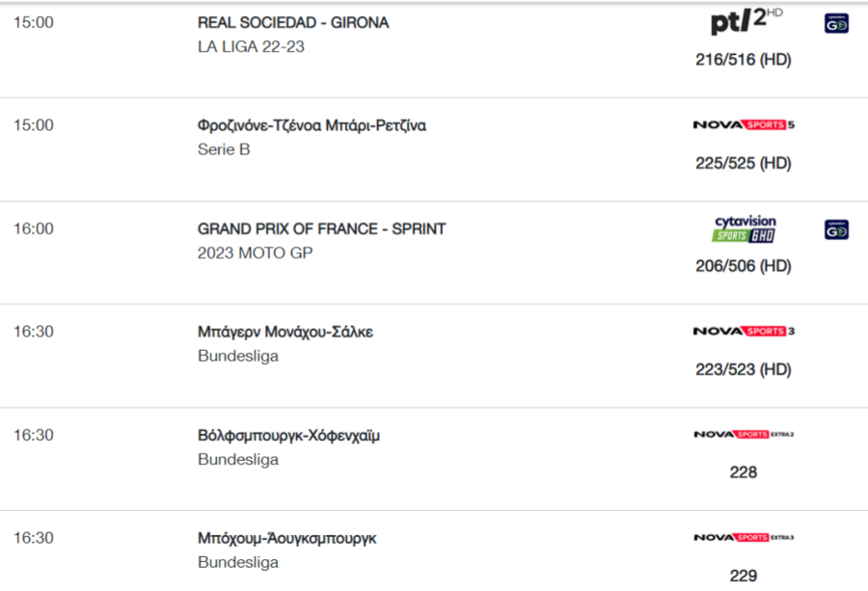Click the Nova Sports Extra 2 logo
Viewport: 868px width, 591px height.
744,435
